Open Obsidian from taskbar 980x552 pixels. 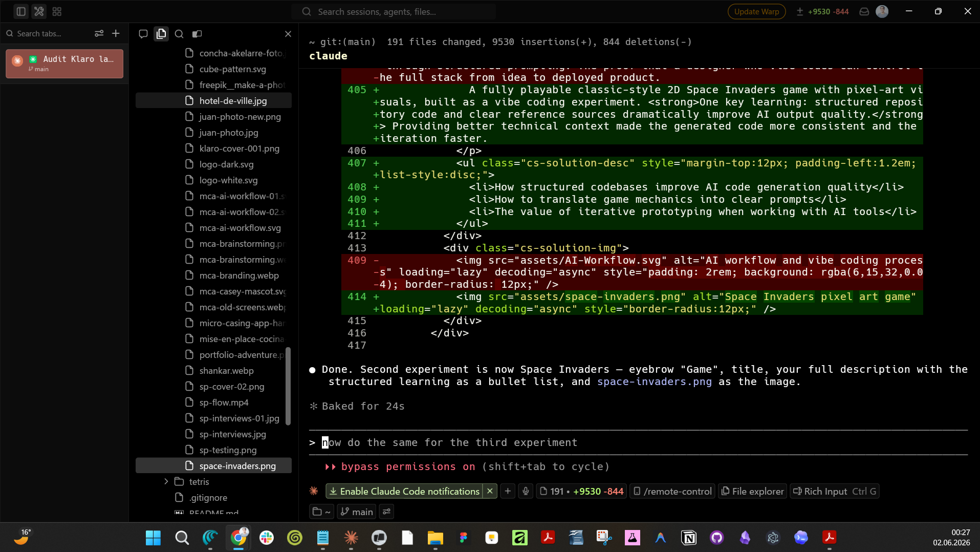click(745, 538)
